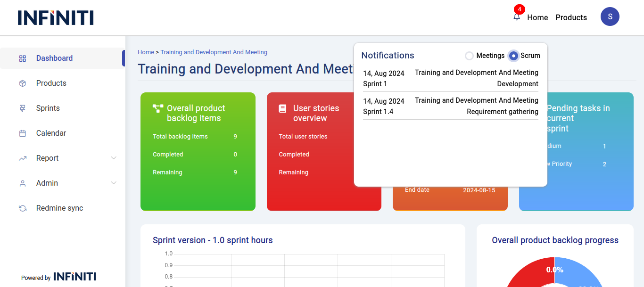Click the Sprints icon in sidebar
The height and width of the screenshot is (287, 644).
[23, 108]
